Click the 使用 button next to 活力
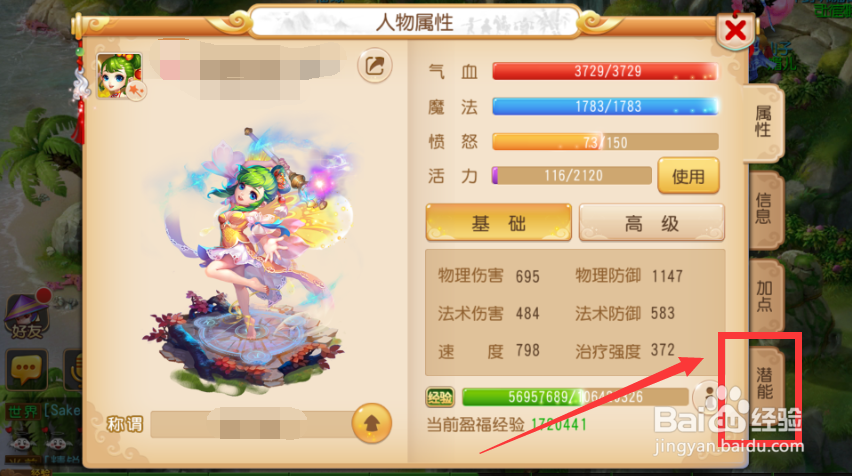852x476 pixels. point(688,176)
